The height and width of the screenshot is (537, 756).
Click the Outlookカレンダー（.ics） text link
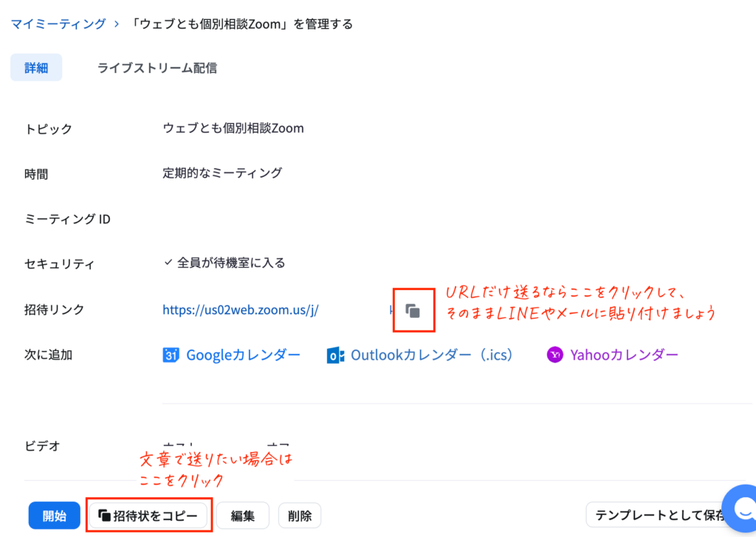pos(432,355)
